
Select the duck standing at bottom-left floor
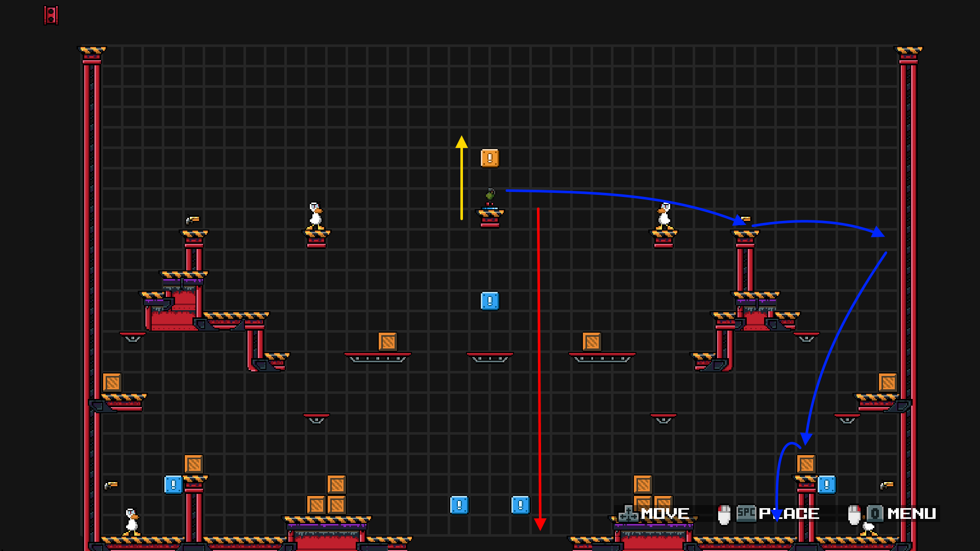(x=132, y=521)
